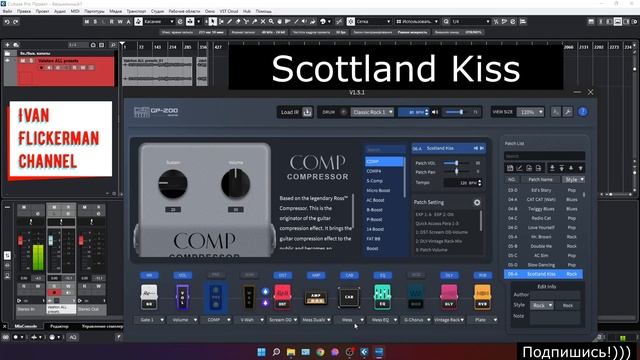This screenshot has height=360, width=640.
Task: Open the Volume model dropdown
Action: [183, 320]
